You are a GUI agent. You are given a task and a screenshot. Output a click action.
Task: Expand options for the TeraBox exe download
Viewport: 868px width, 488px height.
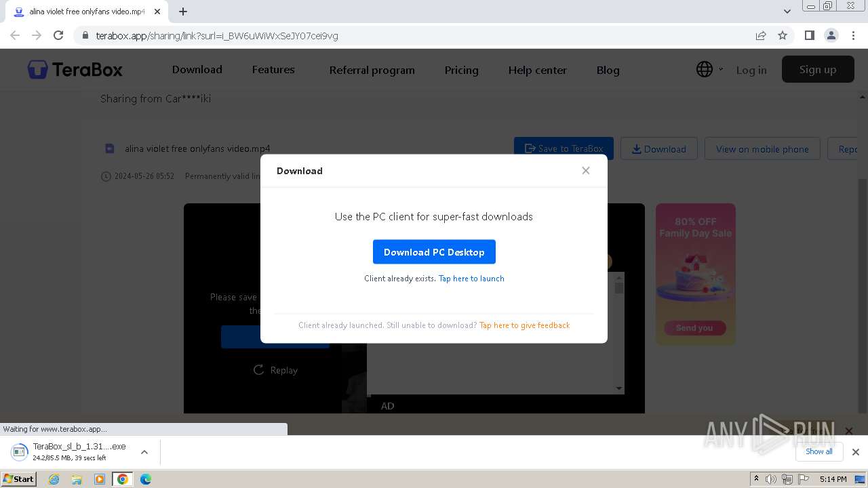click(144, 452)
